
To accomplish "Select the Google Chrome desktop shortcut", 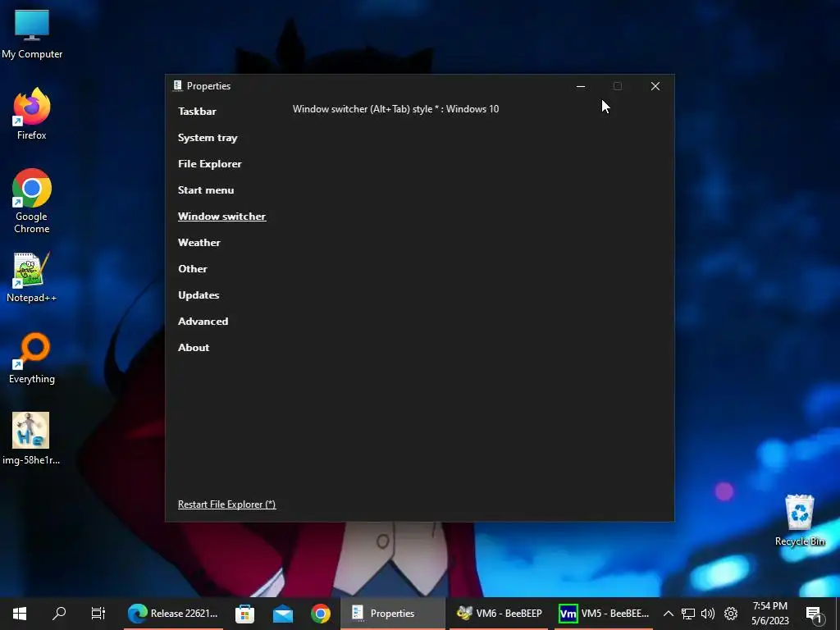I will [32, 201].
